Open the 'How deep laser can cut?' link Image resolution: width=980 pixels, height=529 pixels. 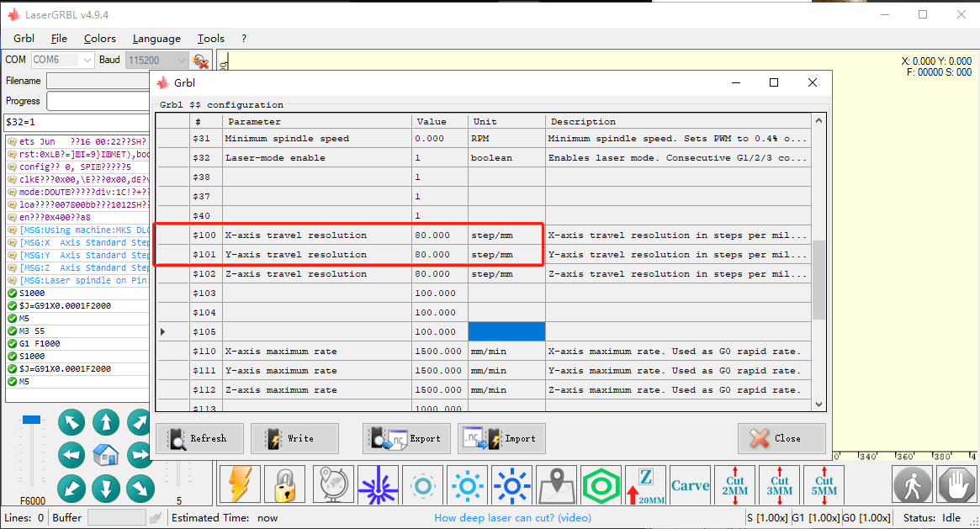click(x=512, y=518)
